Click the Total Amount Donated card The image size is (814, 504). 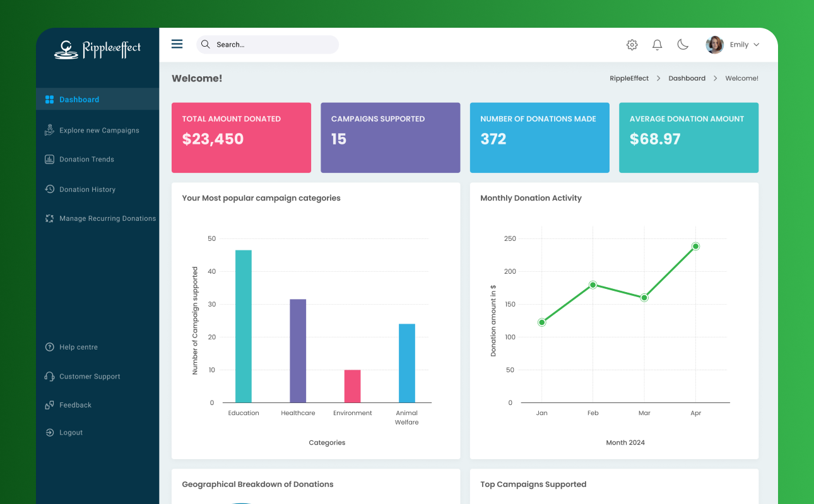pyautogui.click(x=241, y=138)
